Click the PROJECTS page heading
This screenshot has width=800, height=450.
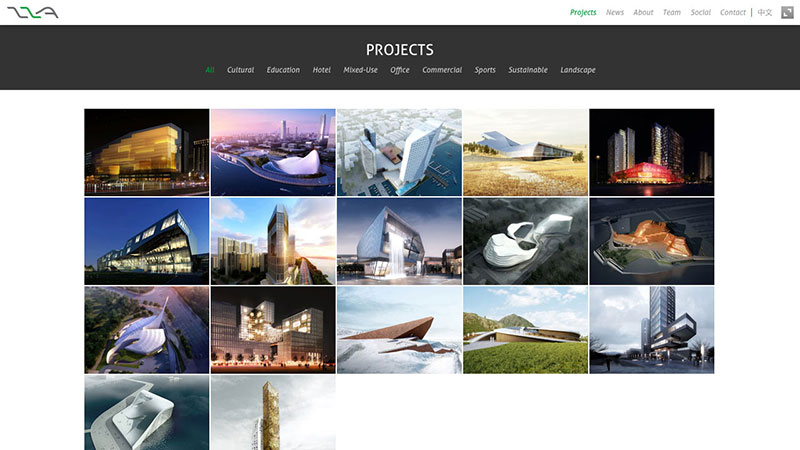pos(399,49)
